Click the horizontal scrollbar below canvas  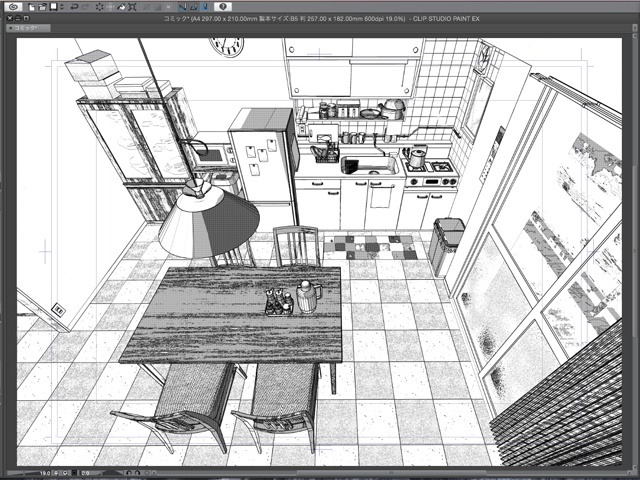[x=392, y=473]
